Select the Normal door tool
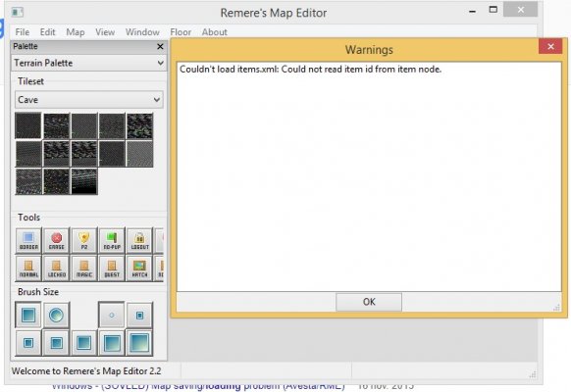 [28, 268]
